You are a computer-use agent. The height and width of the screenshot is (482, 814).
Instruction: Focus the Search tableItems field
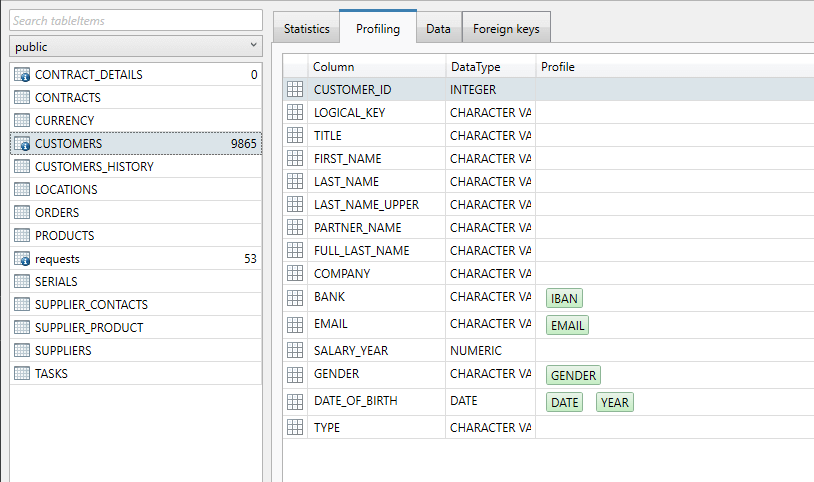pos(135,20)
